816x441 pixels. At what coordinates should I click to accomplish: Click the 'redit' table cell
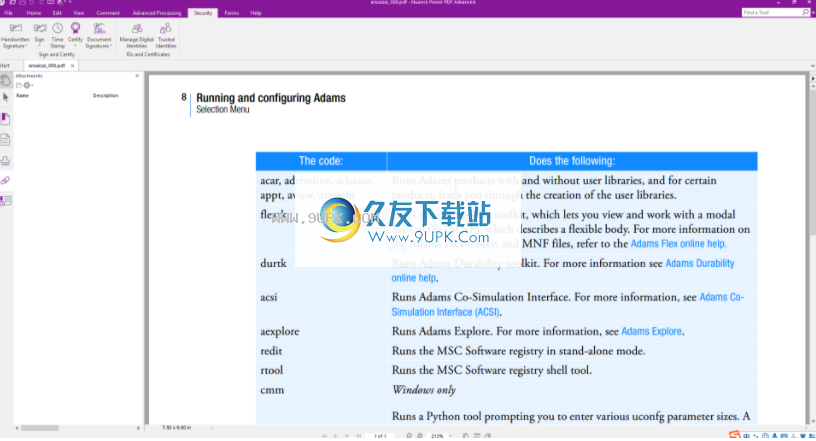tap(321, 351)
